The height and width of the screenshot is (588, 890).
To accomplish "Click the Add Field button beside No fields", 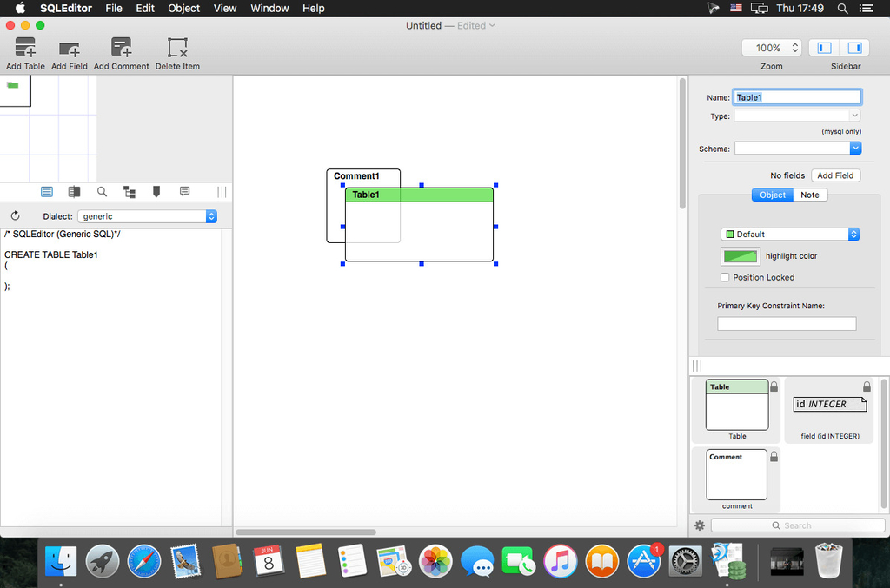I will point(835,175).
